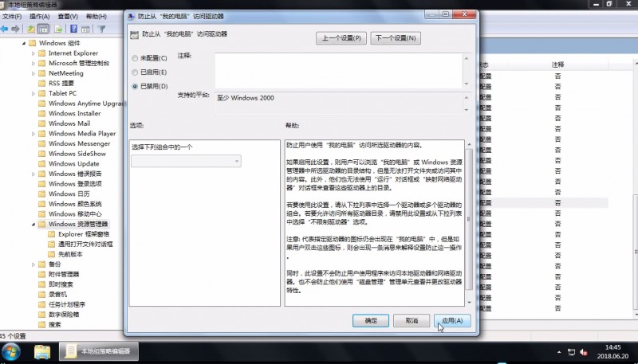638x364 pixels.
Task: Click the Windows Installer folder icon
Action: [42, 113]
